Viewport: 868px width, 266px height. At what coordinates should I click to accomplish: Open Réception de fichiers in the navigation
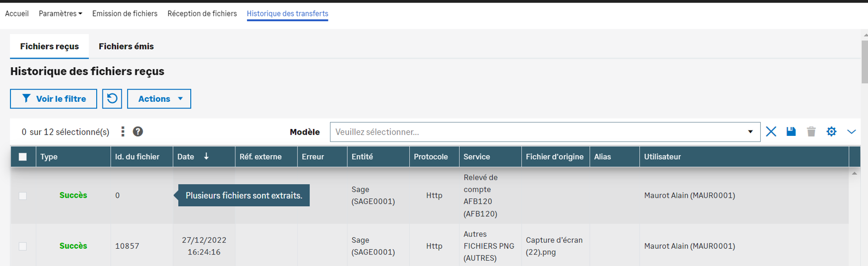tap(202, 14)
